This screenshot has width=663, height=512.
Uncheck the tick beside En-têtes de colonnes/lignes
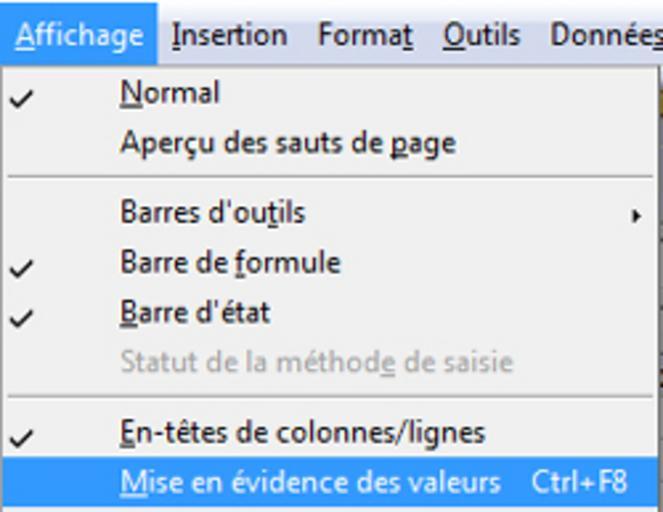pyautogui.click(x=22, y=437)
